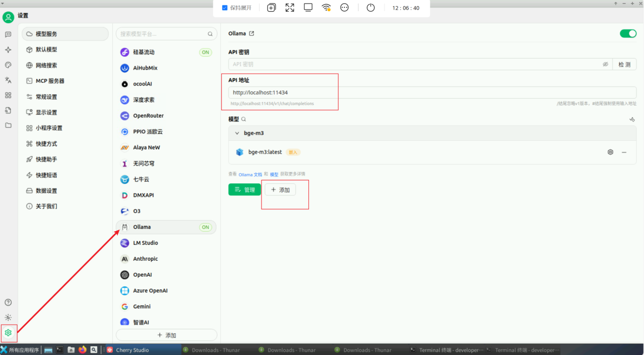This screenshot has width=644, height=355.
Task: Select the 硅基流动 provider
Action: click(x=166, y=52)
